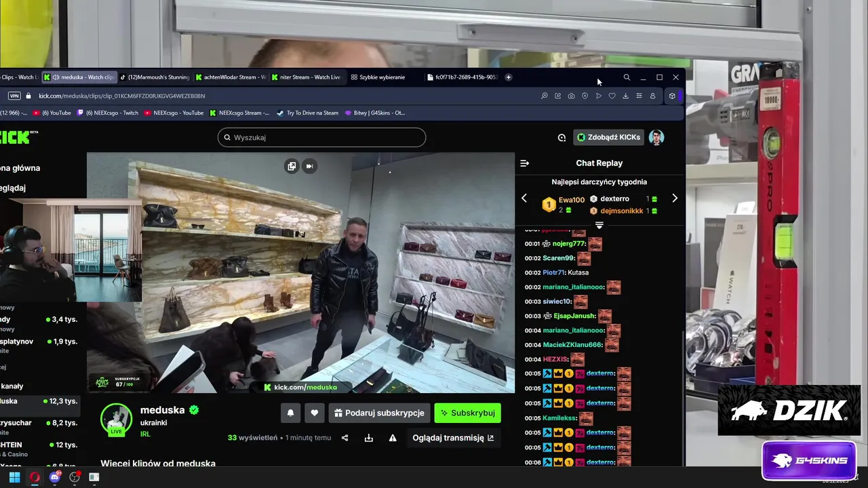This screenshot has width=868, height=488.
Task: Open the NEEXcsgo Stream Kick bookmark
Action: tap(239, 113)
